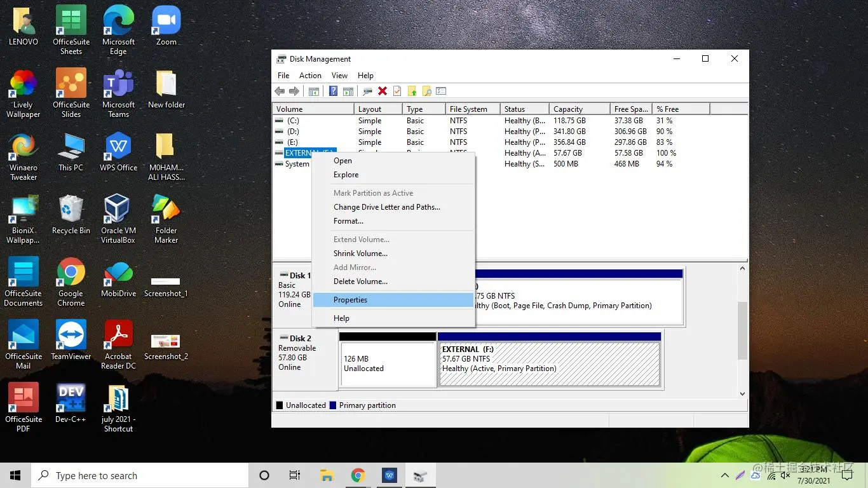Click the Windows Start button
Screen dimensions: 868x488
15,475
